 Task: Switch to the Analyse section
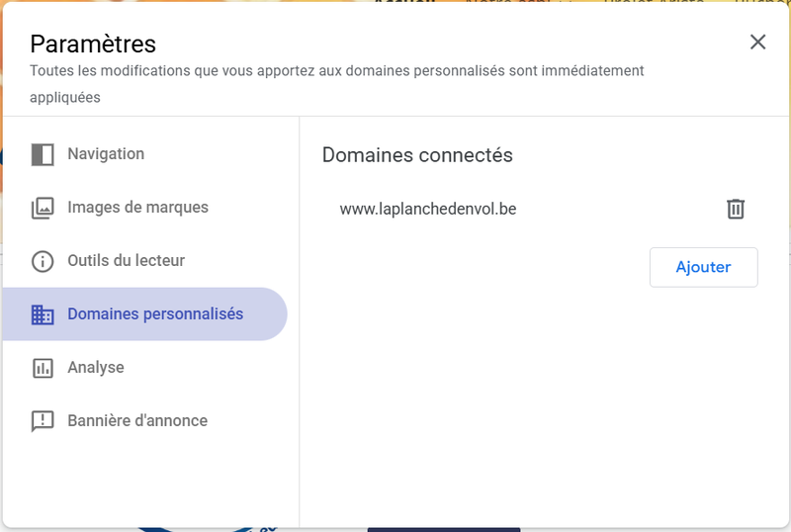96,368
